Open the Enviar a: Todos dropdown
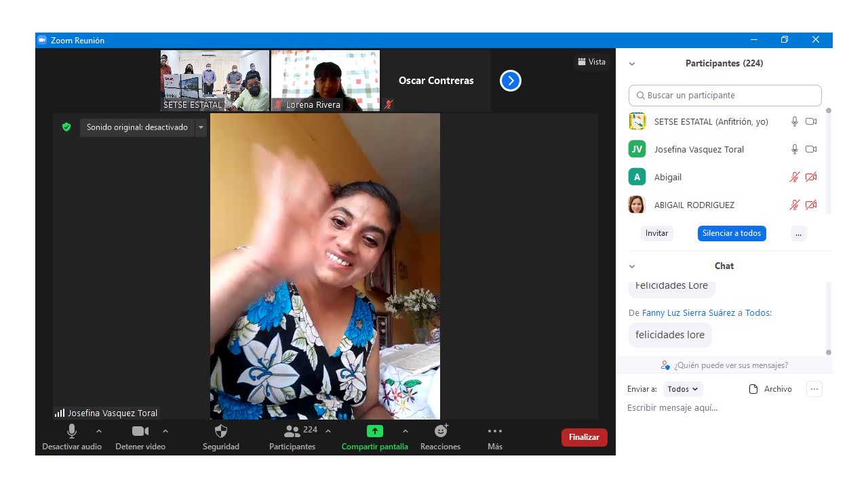Image resolution: width=868 pixels, height=488 pixels. pyautogui.click(x=683, y=389)
